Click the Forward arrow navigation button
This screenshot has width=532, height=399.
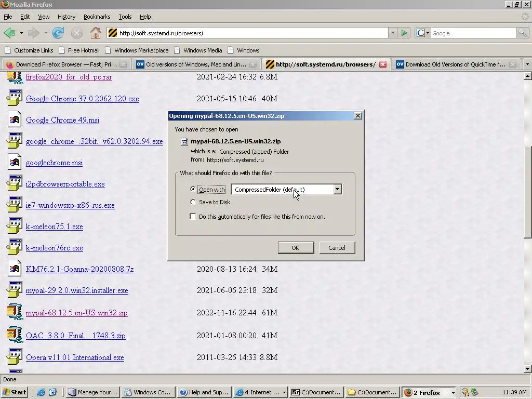(33, 33)
